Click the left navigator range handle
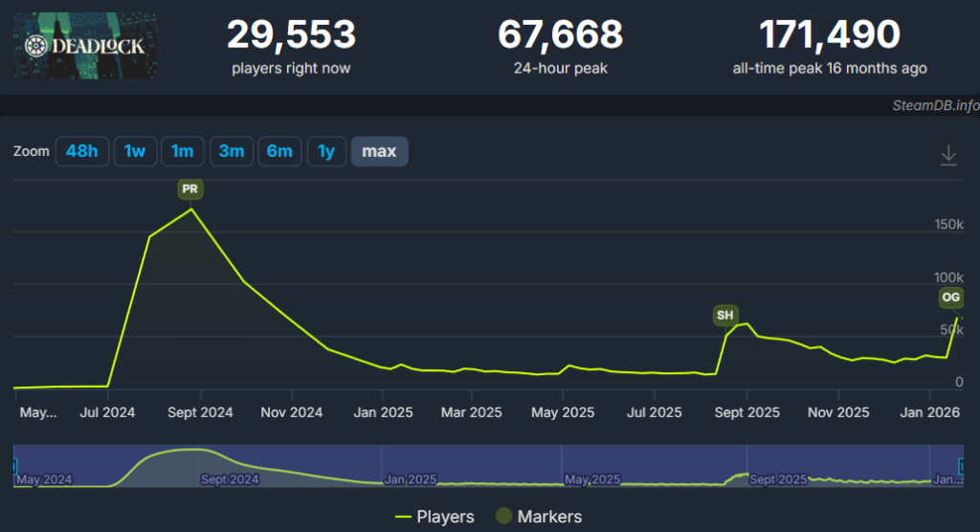Viewport: 980px width, 532px height. point(16,466)
